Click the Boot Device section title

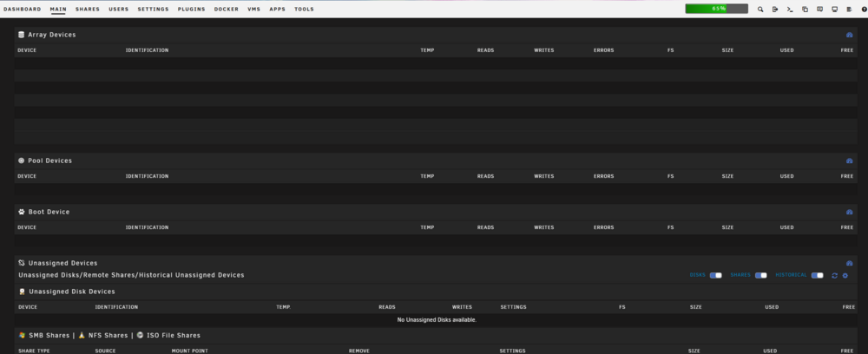pos(49,212)
